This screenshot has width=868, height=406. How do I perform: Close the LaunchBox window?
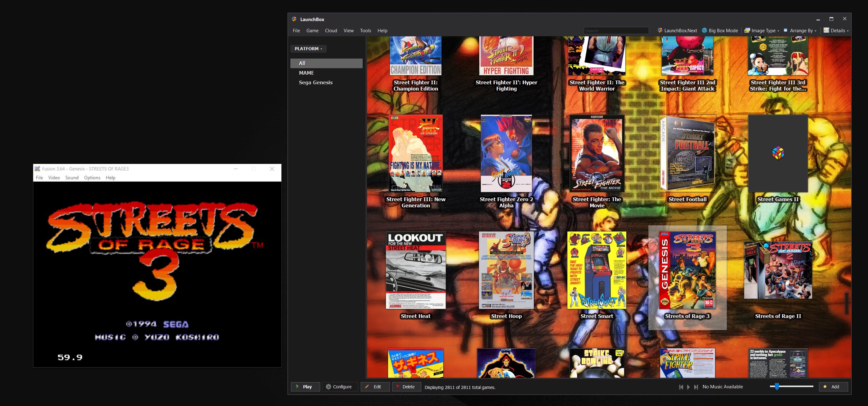click(x=844, y=19)
